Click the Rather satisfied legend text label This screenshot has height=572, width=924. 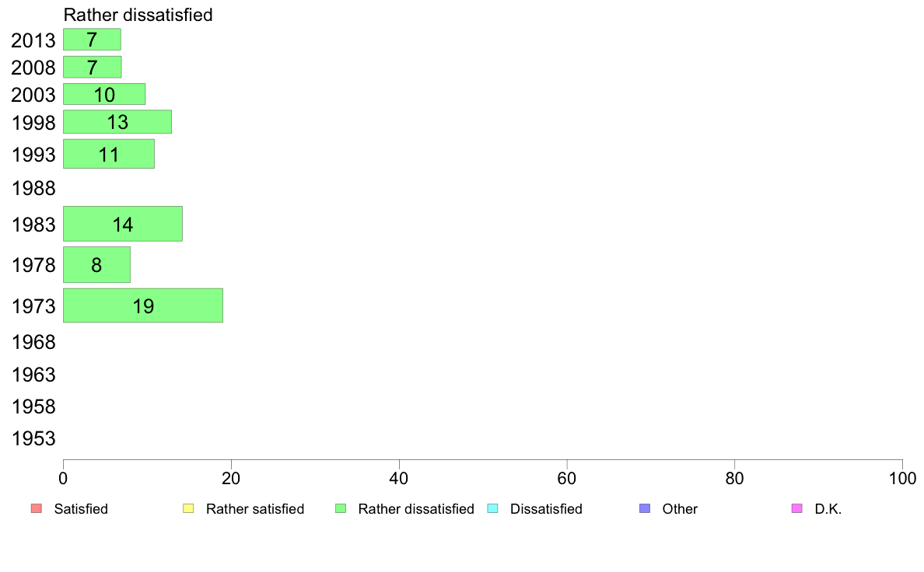pyautogui.click(x=255, y=509)
